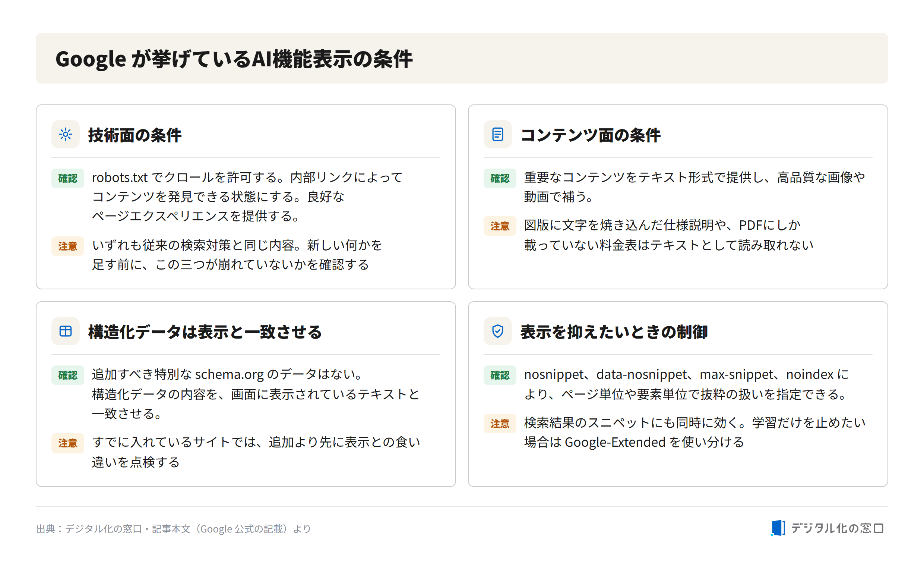Viewport: 924px width, 572px height.
Task: Click the デジタル化の窓口 logo icon
Action: click(x=777, y=528)
